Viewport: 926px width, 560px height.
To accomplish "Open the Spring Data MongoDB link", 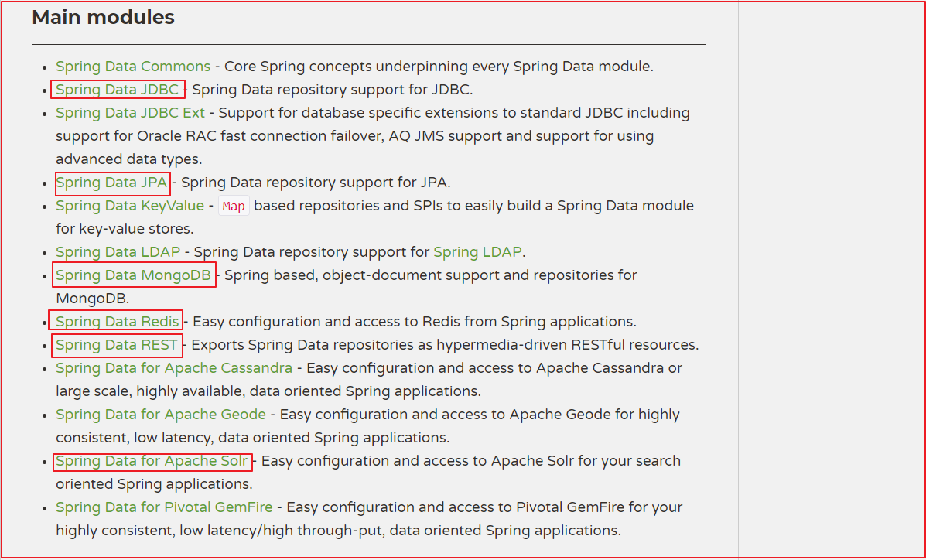I will coord(133,275).
